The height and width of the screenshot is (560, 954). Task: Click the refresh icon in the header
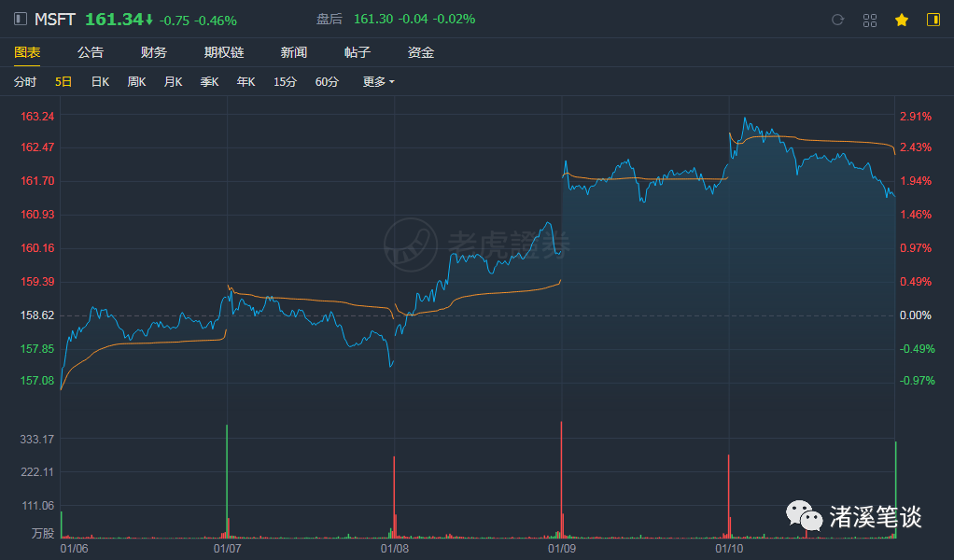pyautogui.click(x=838, y=20)
